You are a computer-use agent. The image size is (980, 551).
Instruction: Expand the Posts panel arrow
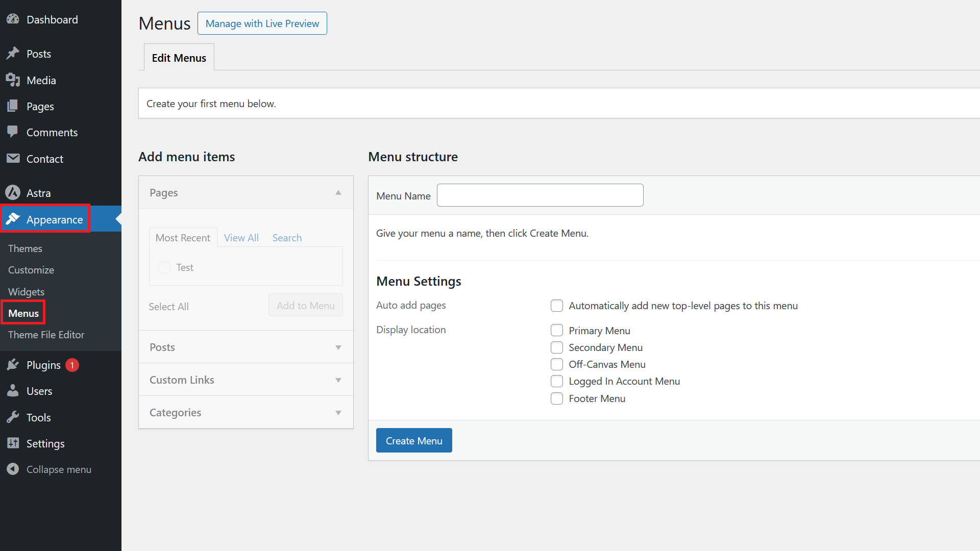pos(338,347)
